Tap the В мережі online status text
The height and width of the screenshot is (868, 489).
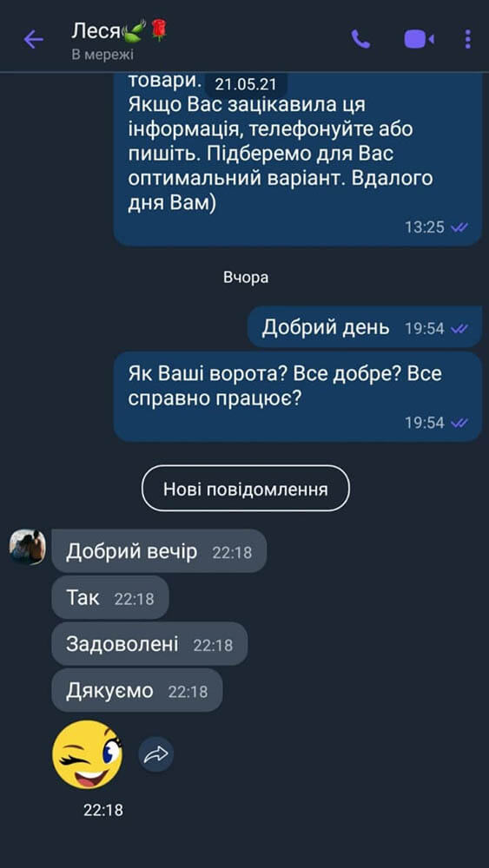coord(102,55)
